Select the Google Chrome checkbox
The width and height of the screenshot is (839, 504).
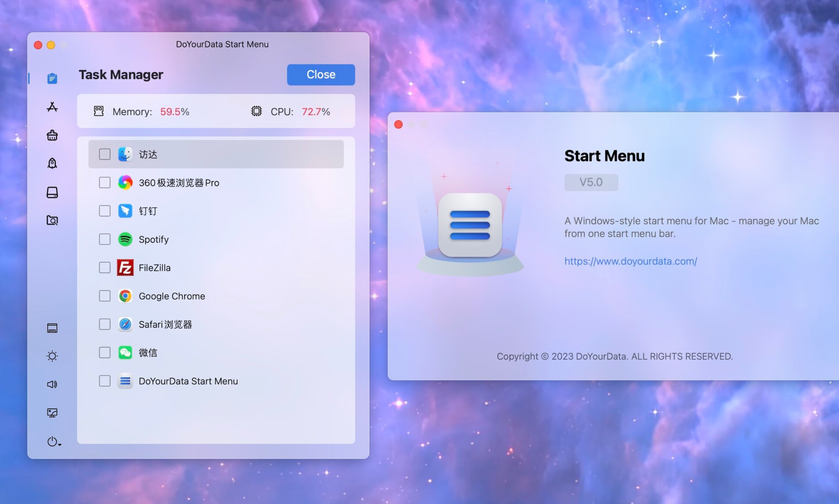coord(105,296)
